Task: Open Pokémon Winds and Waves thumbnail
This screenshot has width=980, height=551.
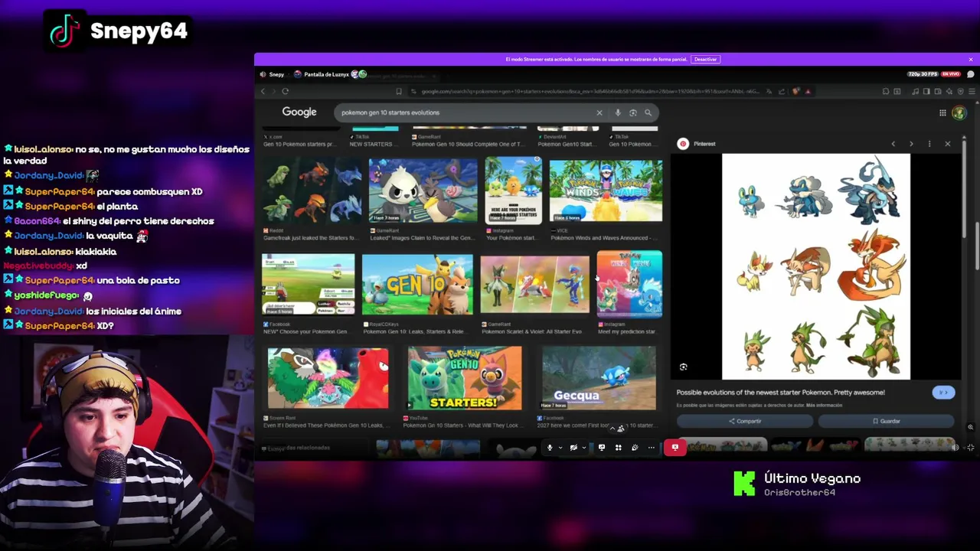Action: point(606,191)
